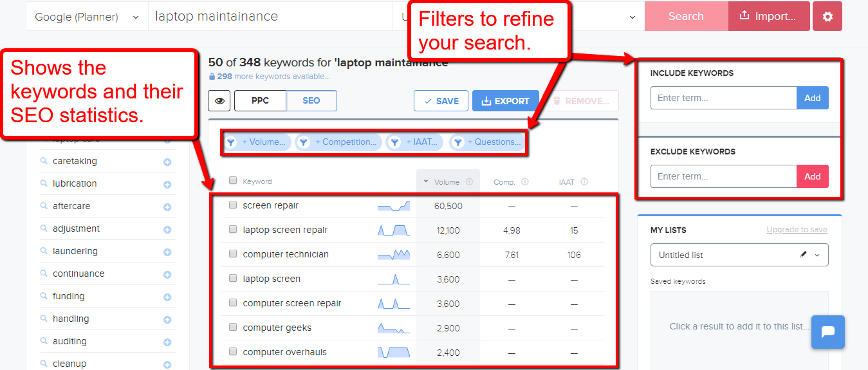The image size is (868, 370).
Task: Click the search icon beside funding
Action: coord(44,296)
